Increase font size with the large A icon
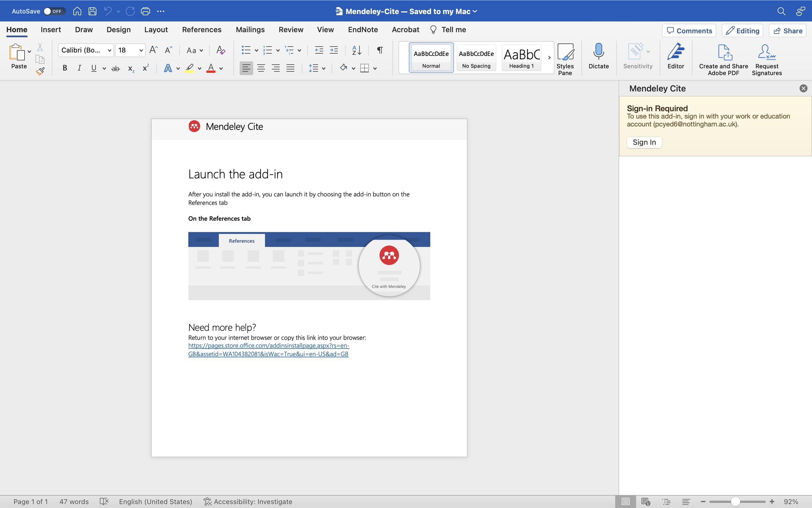812x508 pixels. tap(153, 50)
